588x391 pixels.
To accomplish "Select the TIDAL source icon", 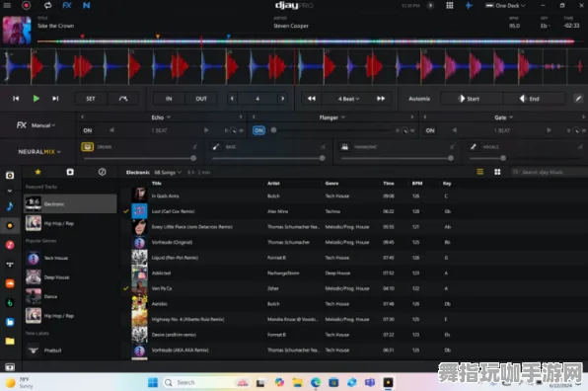I will [x=10, y=265].
